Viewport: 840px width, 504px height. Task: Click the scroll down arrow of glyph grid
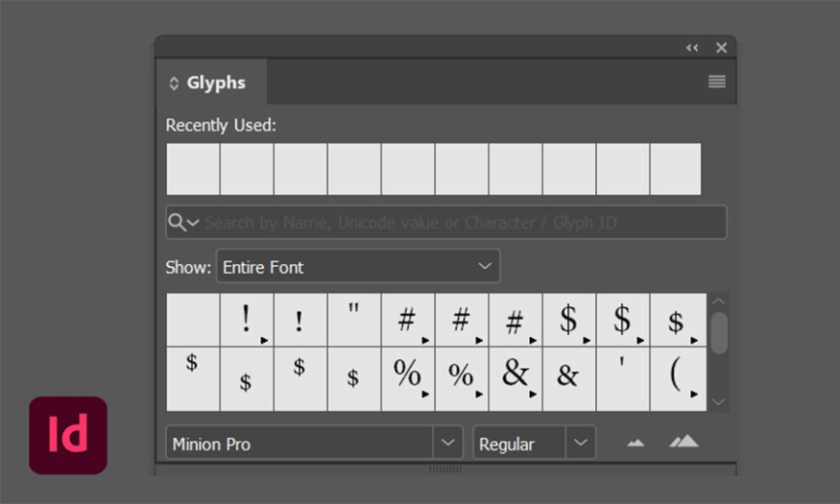click(x=718, y=401)
